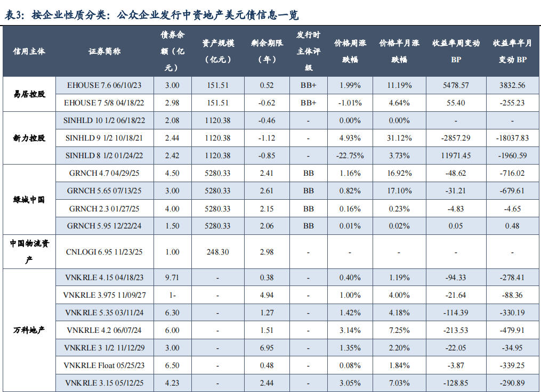Click yield change value -18037.83
541x392 pixels.
[512, 138]
